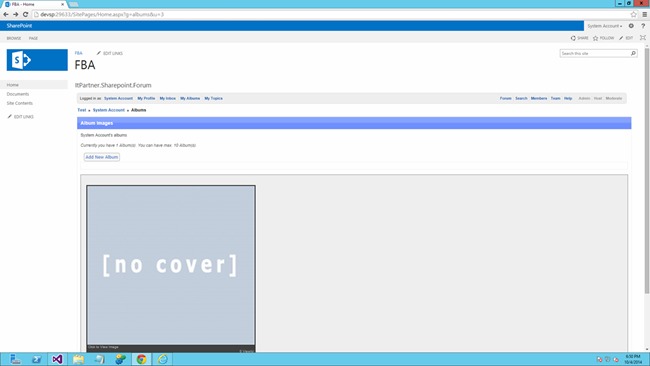Reload the page with refresh icon
650x366 pixels.
click(x=25, y=15)
